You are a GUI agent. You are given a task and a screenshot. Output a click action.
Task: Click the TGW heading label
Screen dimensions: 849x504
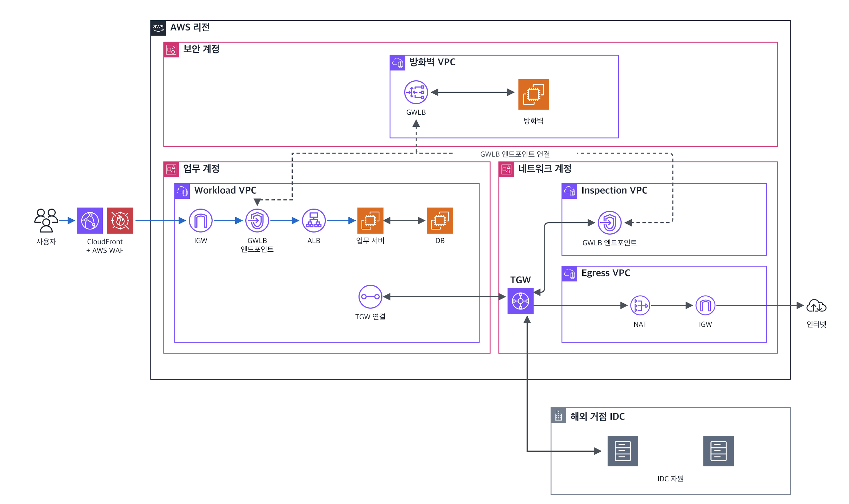pos(520,280)
